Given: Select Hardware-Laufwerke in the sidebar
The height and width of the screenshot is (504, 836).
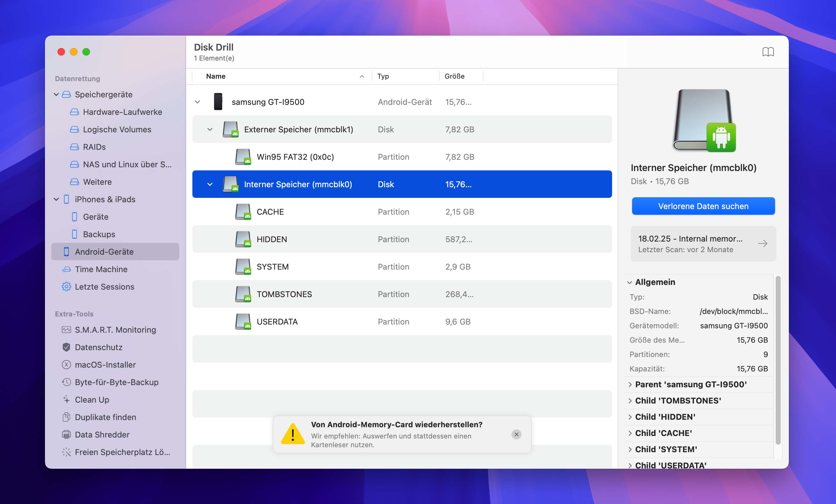Looking at the screenshot, I should [115, 112].
